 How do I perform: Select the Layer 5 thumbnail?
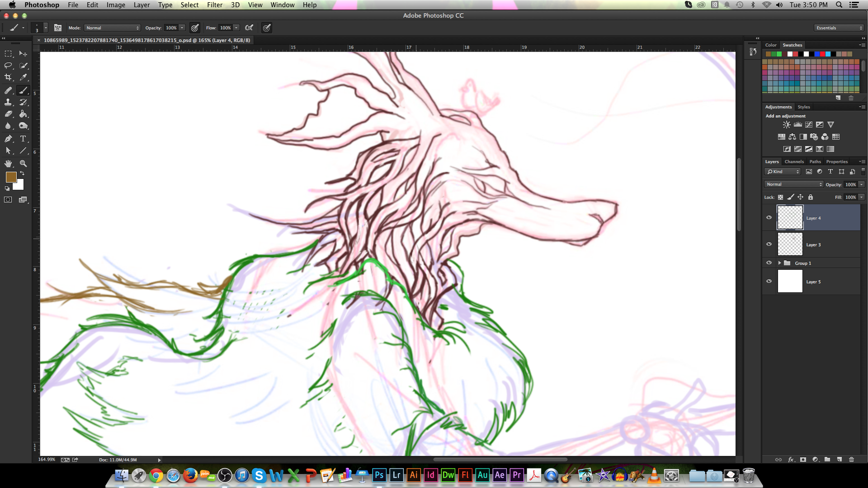pyautogui.click(x=790, y=281)
